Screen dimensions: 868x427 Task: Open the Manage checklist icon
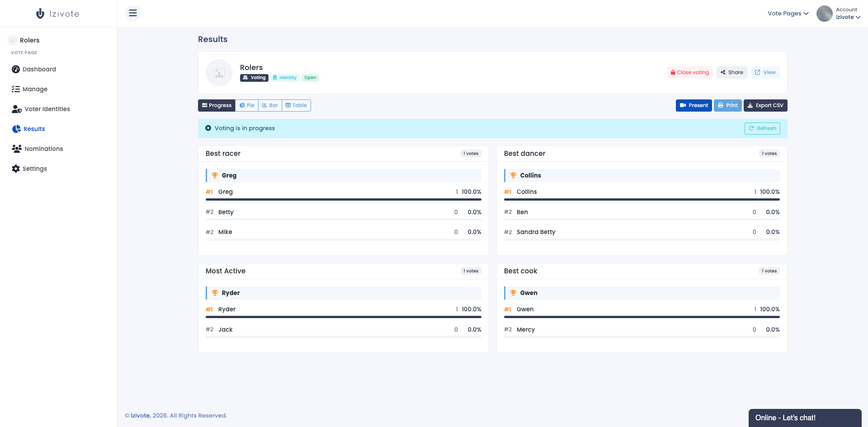pos(16,89)
